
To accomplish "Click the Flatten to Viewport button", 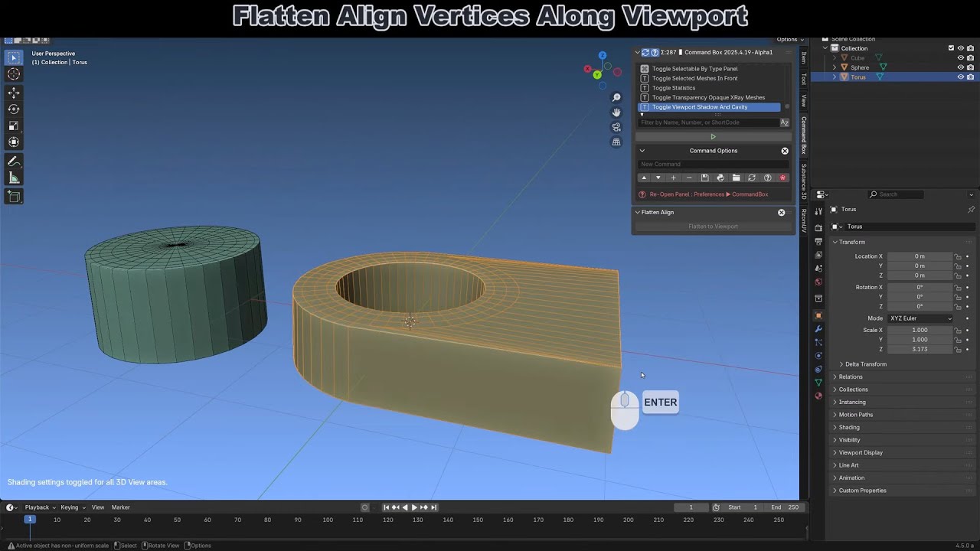I will (713, 227).
